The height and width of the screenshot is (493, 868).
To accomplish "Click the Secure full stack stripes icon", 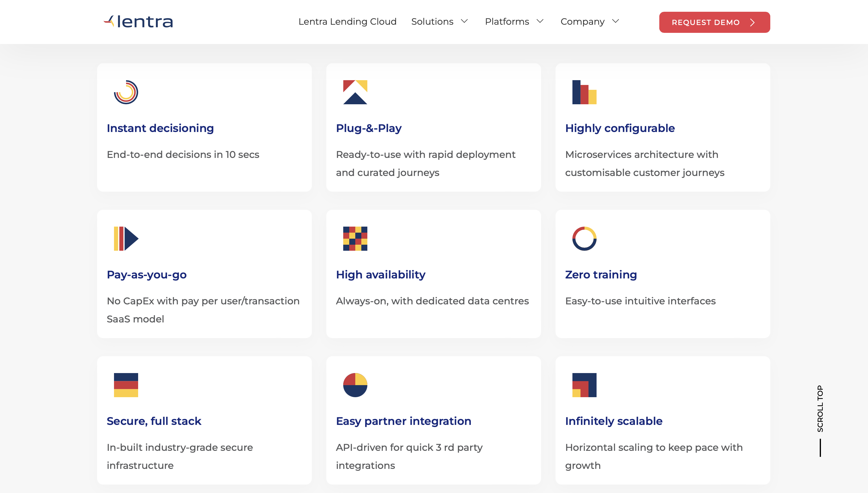I will [126, 385].
